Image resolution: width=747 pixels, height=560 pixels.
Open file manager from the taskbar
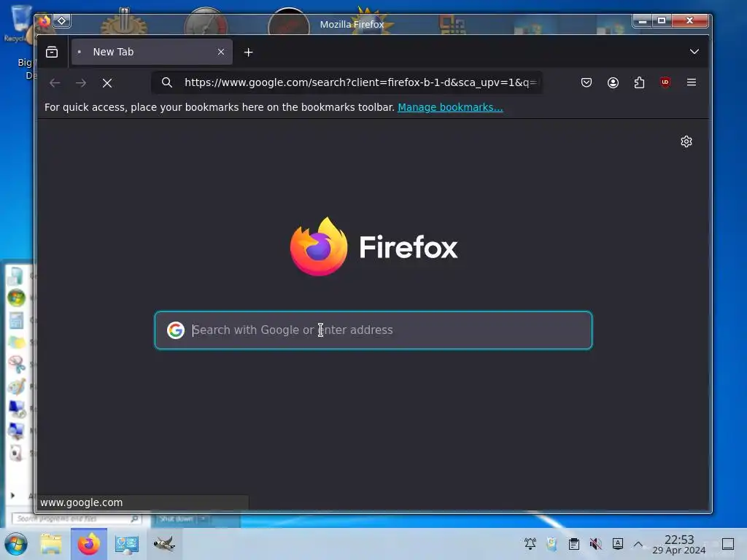tap(51, 544)
